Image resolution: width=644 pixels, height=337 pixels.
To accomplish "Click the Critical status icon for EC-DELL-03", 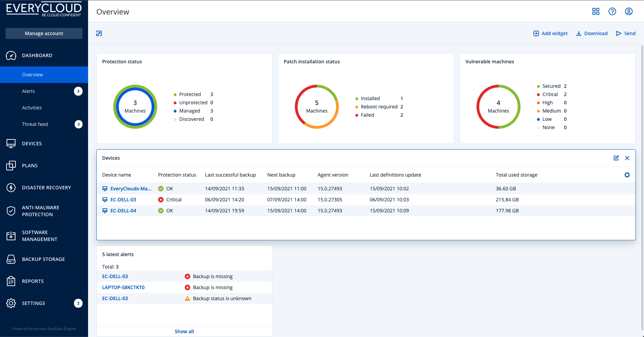I will pos(161,200).
